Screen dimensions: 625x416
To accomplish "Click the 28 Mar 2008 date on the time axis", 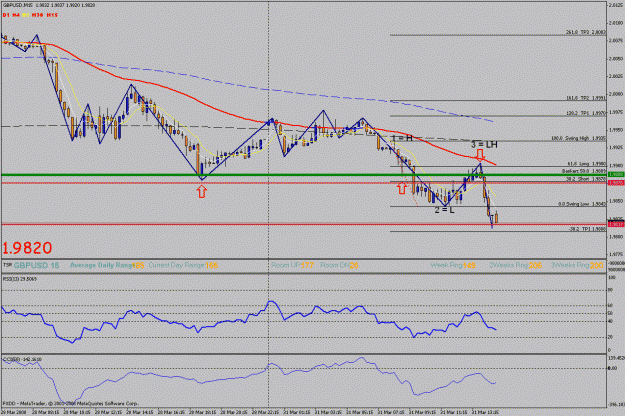I will (x=14, y=412).
